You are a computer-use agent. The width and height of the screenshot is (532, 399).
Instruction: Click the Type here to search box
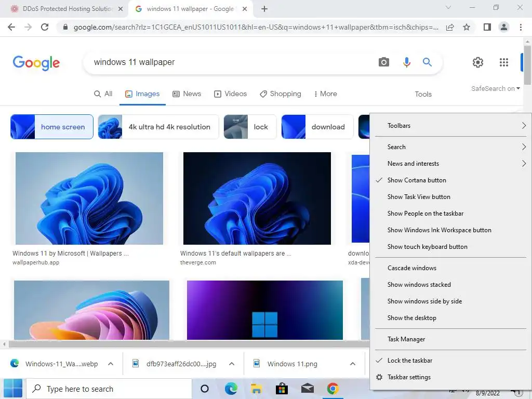coord(109,389)
